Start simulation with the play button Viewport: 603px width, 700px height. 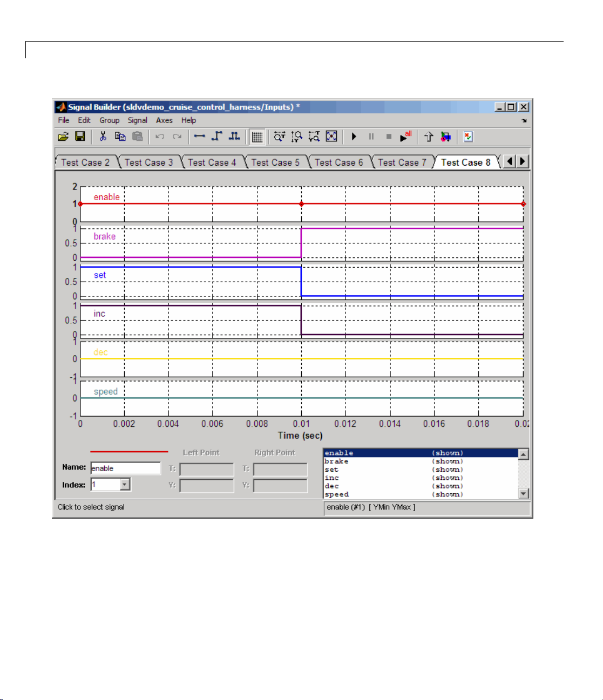click(x=354, y=137)
